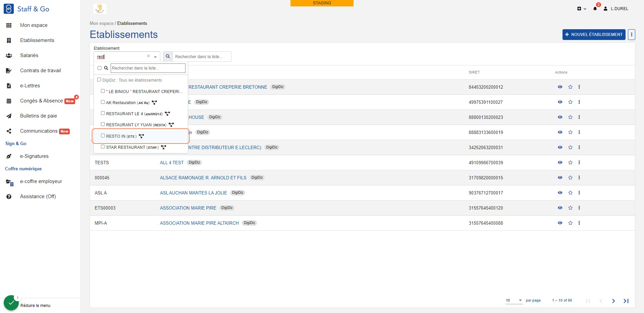644x313 pixels.
Task: Click NOUVEL ÉTABLISSEMENT button
Action: [594, 35]
